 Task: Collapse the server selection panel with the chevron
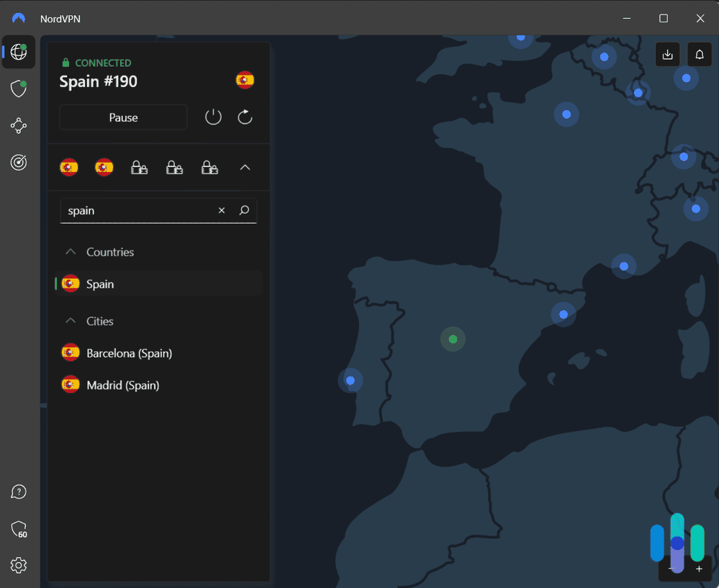point(245,167)
